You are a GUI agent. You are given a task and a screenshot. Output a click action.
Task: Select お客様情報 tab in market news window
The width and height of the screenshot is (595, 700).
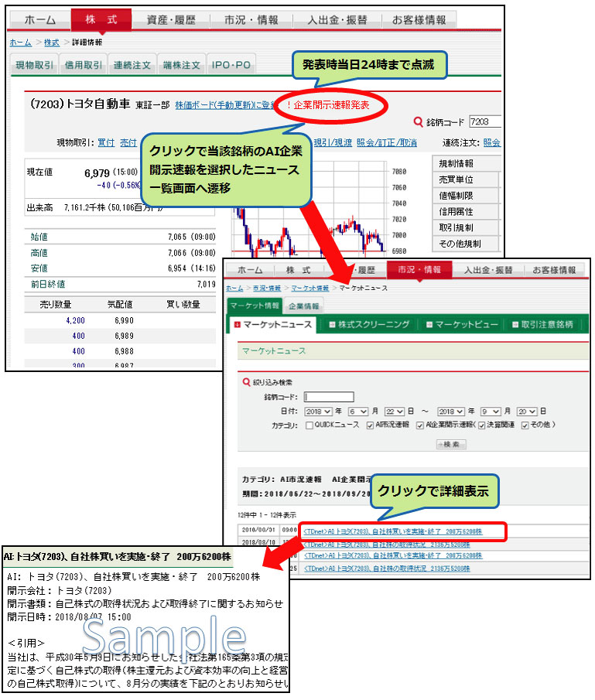click(x=554, y=270)
